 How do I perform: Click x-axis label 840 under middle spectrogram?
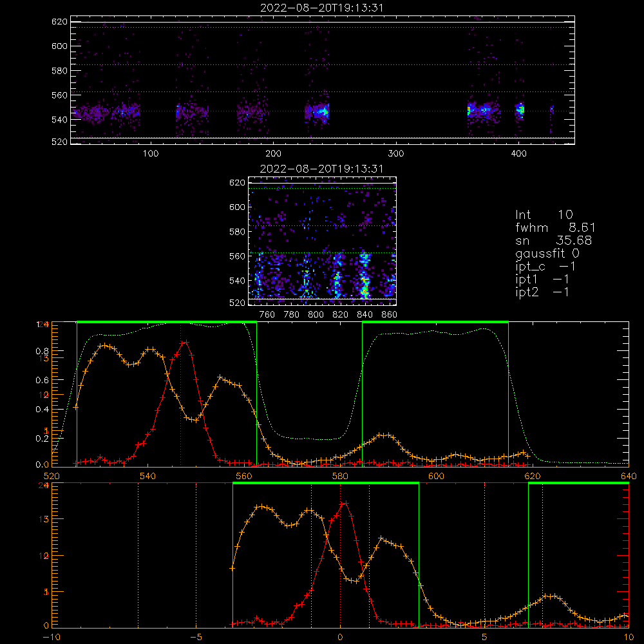(365, 315)
